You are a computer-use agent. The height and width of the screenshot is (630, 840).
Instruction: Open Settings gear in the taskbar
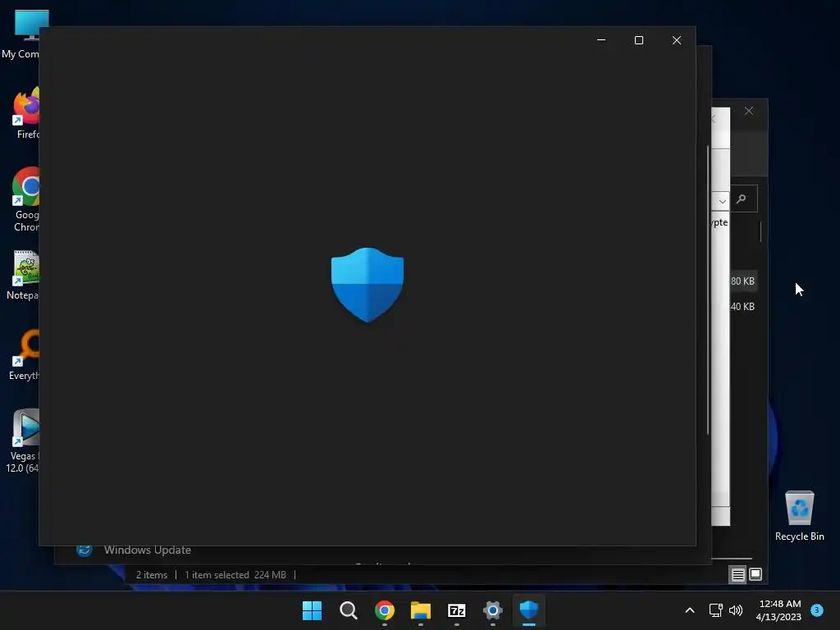(x=493, y=610)
